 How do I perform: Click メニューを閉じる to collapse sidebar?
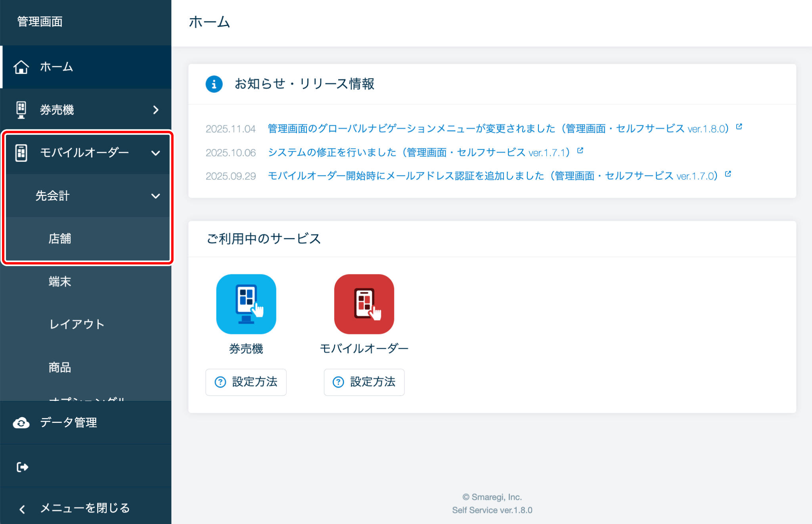tap(85, 508)
